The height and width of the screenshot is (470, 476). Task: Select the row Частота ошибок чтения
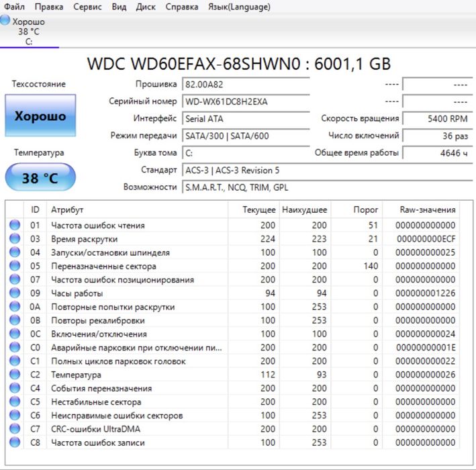(x=232, y=225)
